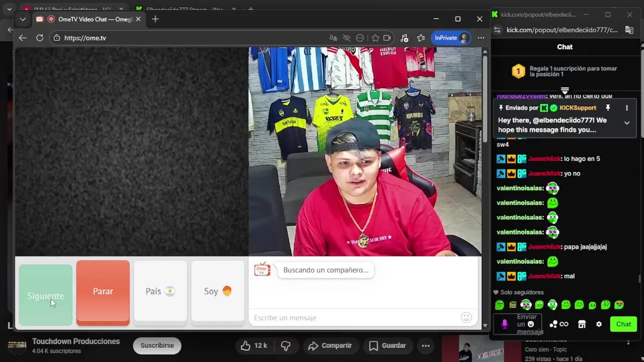
Task: Click Compartir on the YouTube video
Action: click(x=330, y=345)
